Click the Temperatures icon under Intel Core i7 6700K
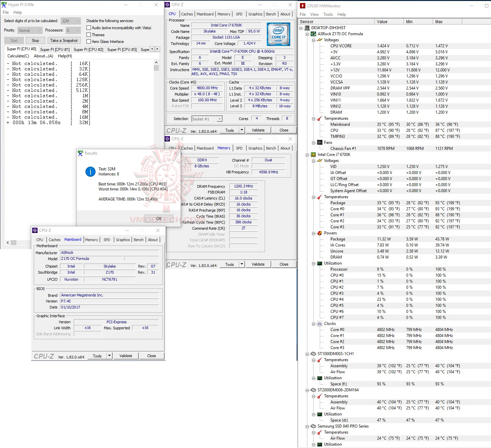 [320, 197]
